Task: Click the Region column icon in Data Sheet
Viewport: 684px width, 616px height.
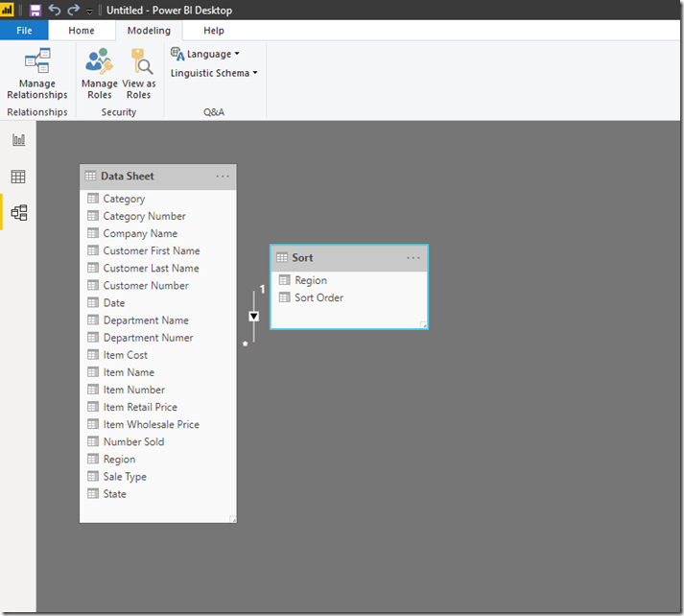Action: pos(93,459)
